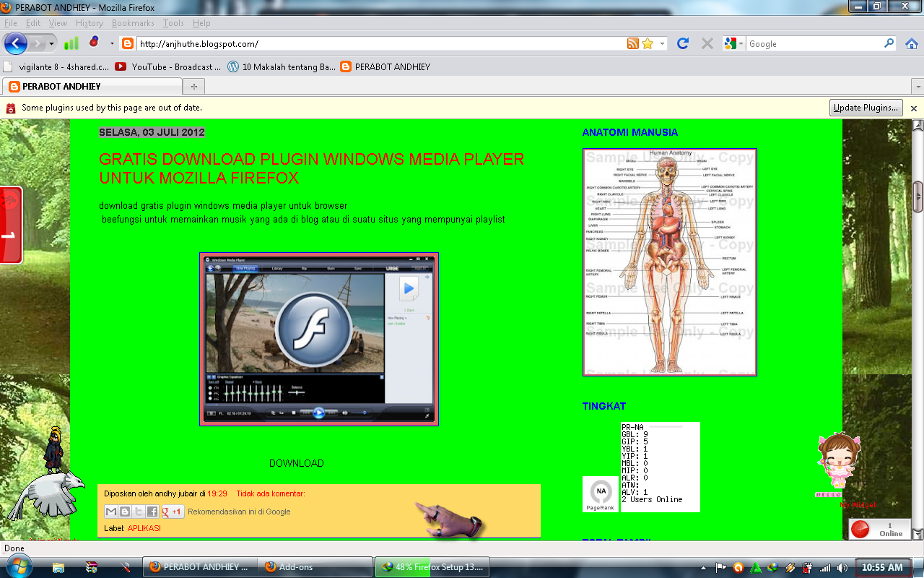The image size is (924, 578).
Task: Click the scrollbar down arrow
Action: point(918,534)
